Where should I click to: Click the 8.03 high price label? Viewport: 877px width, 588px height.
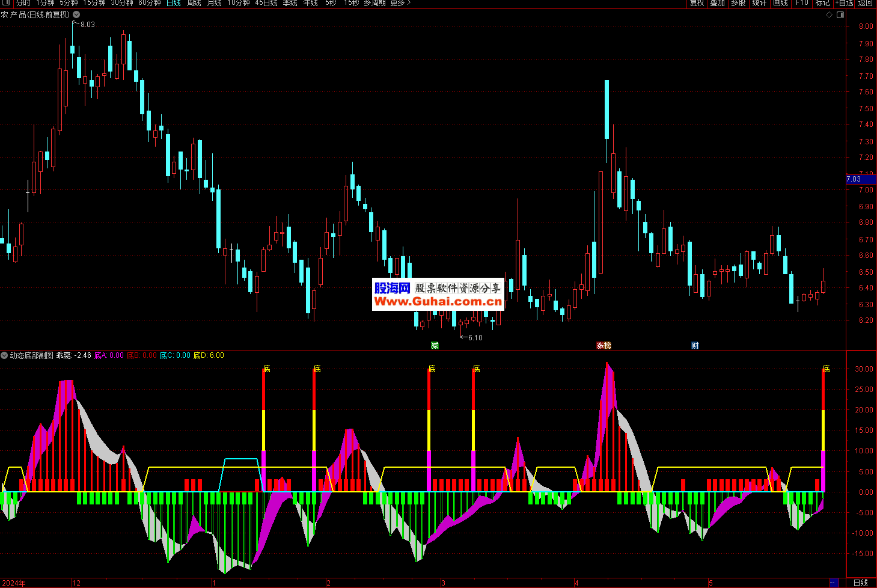(88, 25)
